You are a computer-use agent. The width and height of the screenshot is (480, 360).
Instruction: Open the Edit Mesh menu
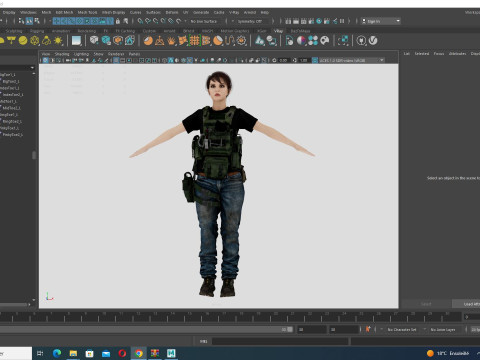click(64, 12)
